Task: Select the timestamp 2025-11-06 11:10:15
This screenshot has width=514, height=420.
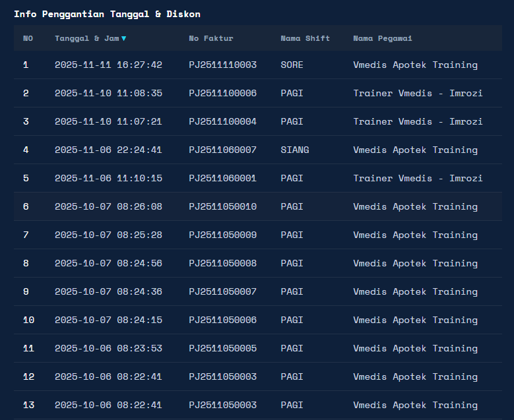Action: [x=108, y=178]
